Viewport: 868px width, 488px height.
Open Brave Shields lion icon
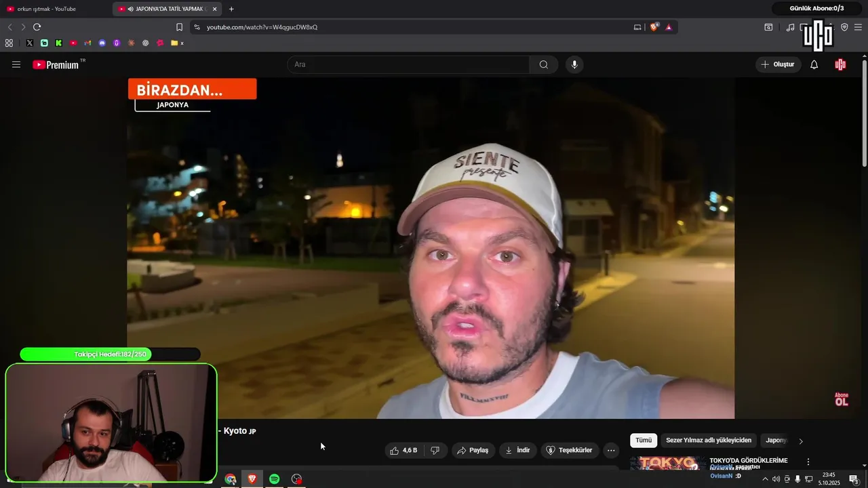click(654, 27)
